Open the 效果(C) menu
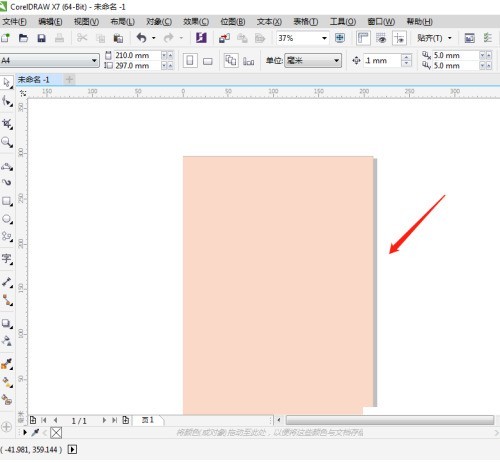 coord(196,22)
